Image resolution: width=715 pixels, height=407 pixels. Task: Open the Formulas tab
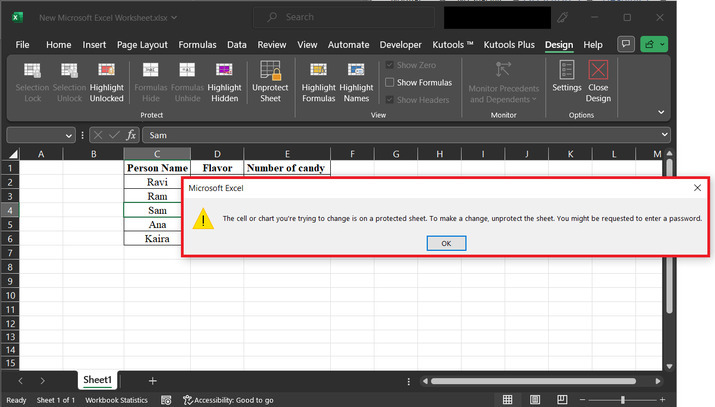197,45
